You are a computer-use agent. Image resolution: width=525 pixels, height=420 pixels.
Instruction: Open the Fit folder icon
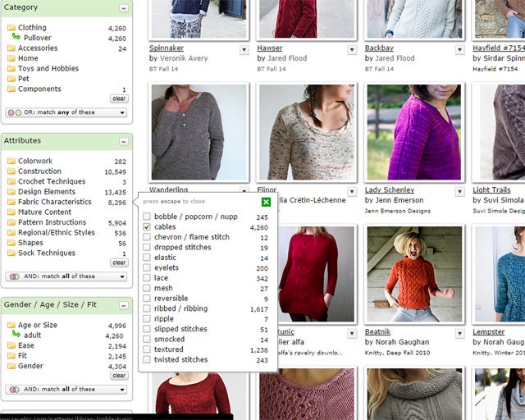(x=11, y=356)
